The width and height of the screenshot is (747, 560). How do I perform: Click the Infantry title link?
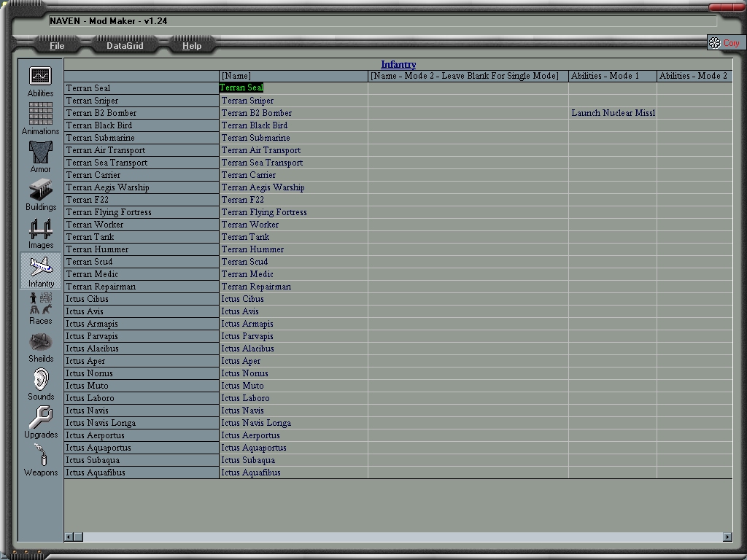tap(398, 65)
